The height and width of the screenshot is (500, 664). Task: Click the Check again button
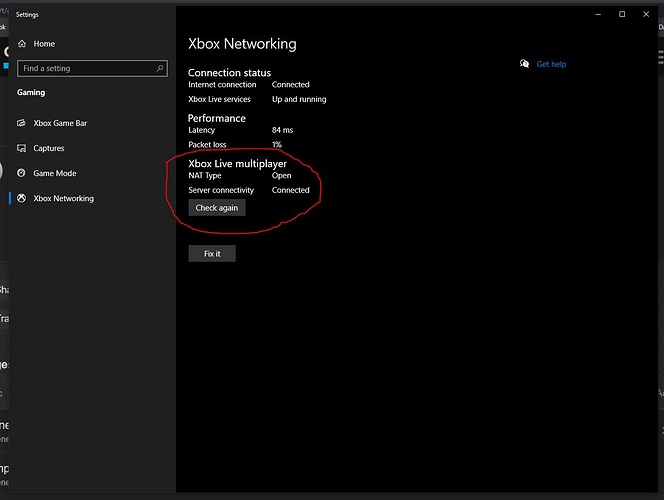point(217,208)
